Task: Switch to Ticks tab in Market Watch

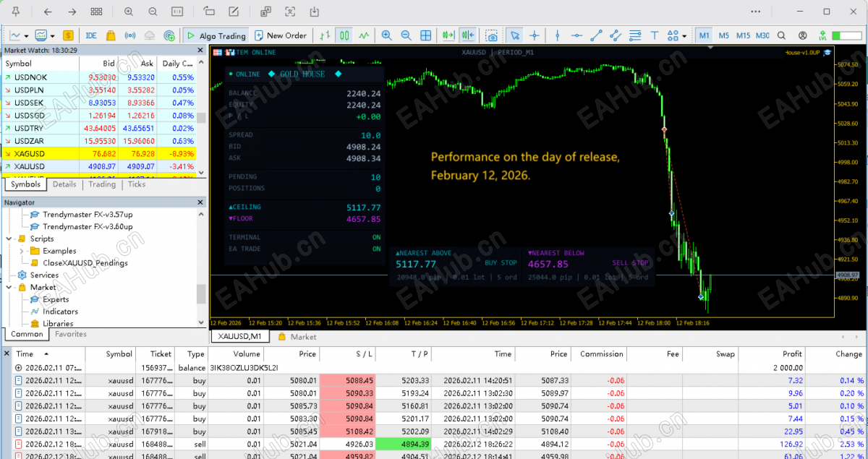Action: tap(137, 184)
